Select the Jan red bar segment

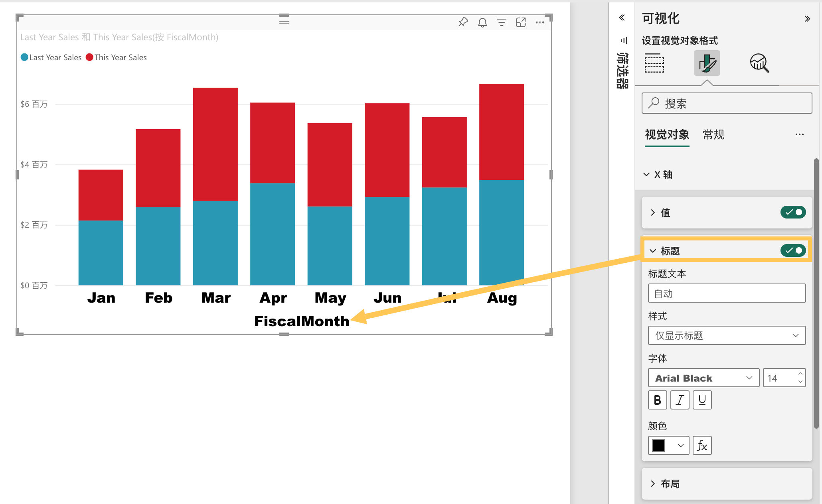point(101,195)
